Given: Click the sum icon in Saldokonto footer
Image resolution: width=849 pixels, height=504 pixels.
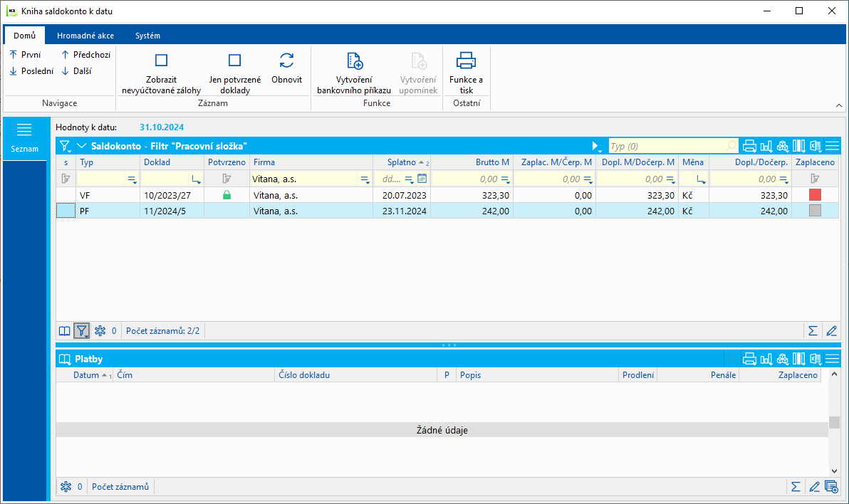Looking at the screenshot, I should (812, 331).
